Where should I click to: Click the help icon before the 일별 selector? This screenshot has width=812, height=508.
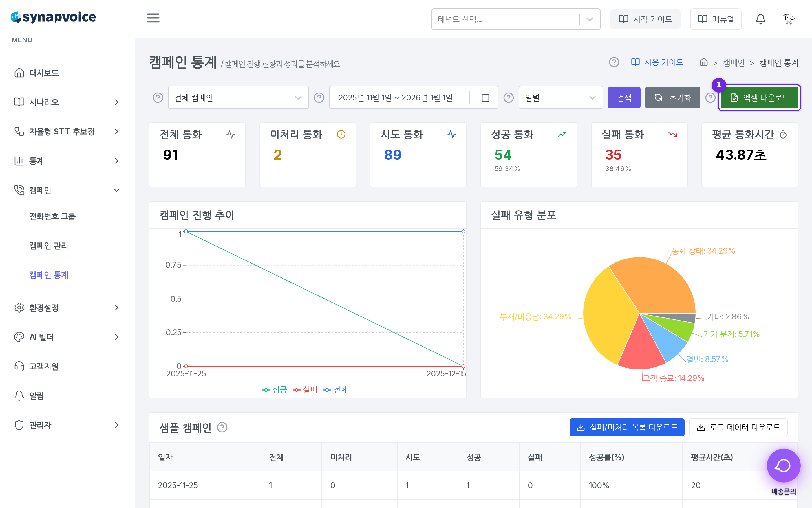point(508,98)
